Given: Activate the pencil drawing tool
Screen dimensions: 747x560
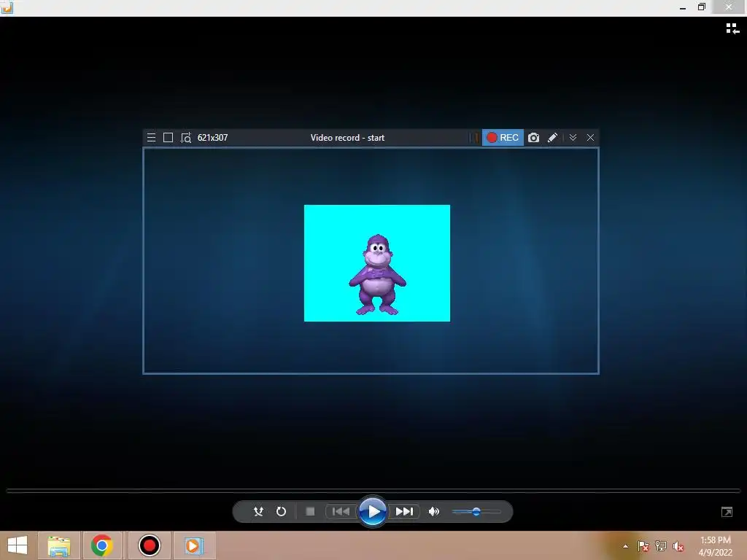Looking at the screenshot, I should click(x=553, y=138).
